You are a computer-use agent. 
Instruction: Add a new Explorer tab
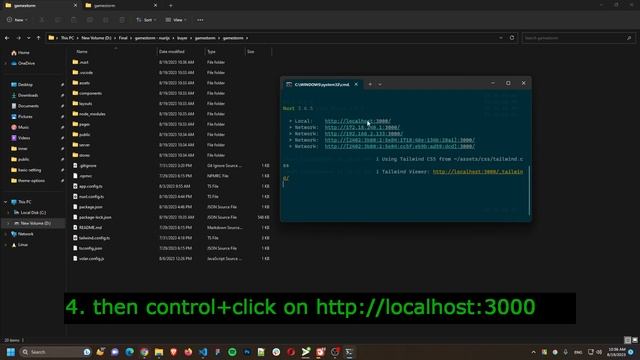click(x=170, y=5)
